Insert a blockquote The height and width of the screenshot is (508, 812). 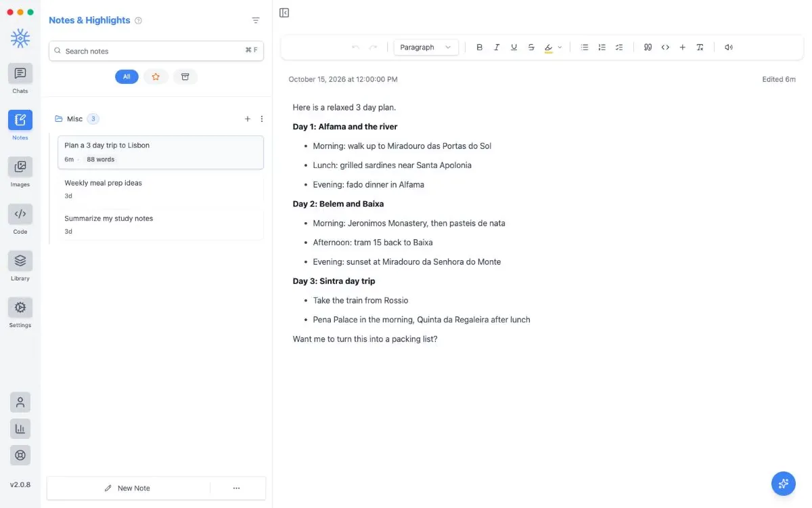click(x=648, y=47)
